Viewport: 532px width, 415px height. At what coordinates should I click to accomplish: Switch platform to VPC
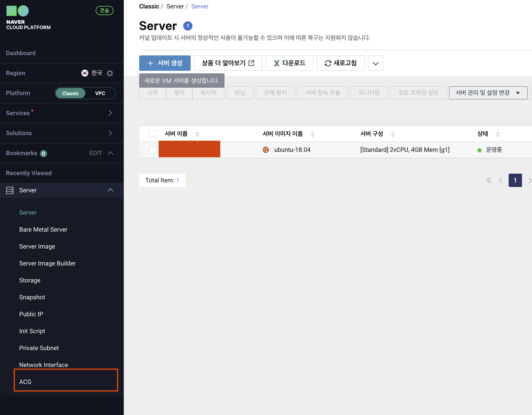(x=100, y=93)
